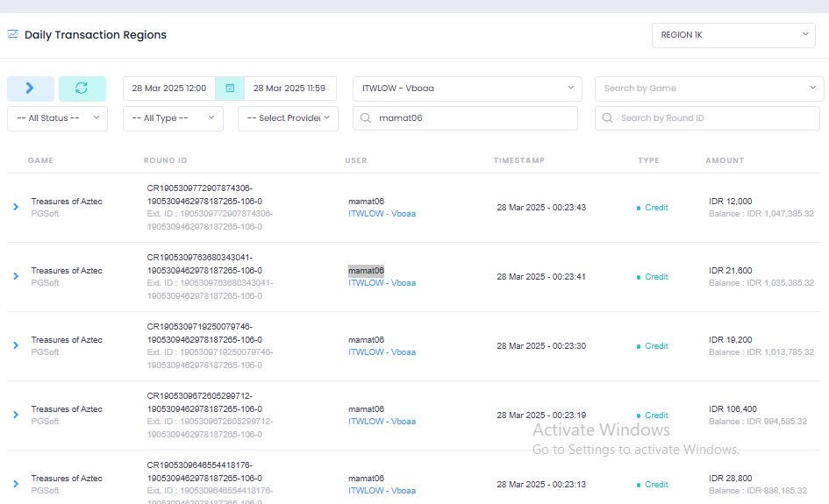Click the amount IDR 12,000
This screenshot has width=829, height=504.
tap(730, 202)
